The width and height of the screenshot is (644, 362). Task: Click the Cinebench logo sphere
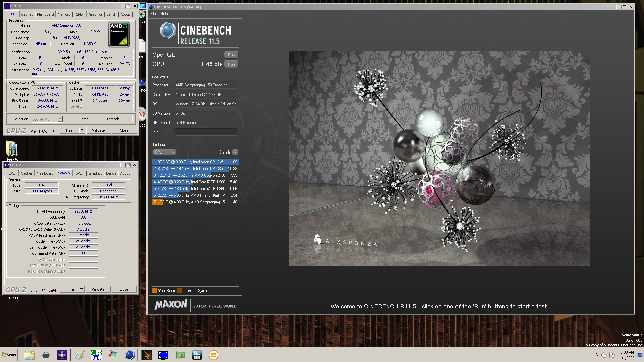coord(168,31)
